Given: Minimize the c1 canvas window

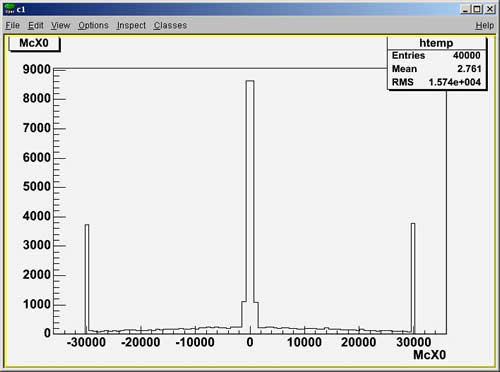Looking at the screenshot, I should pyautogui.click(x=465, y=9).
